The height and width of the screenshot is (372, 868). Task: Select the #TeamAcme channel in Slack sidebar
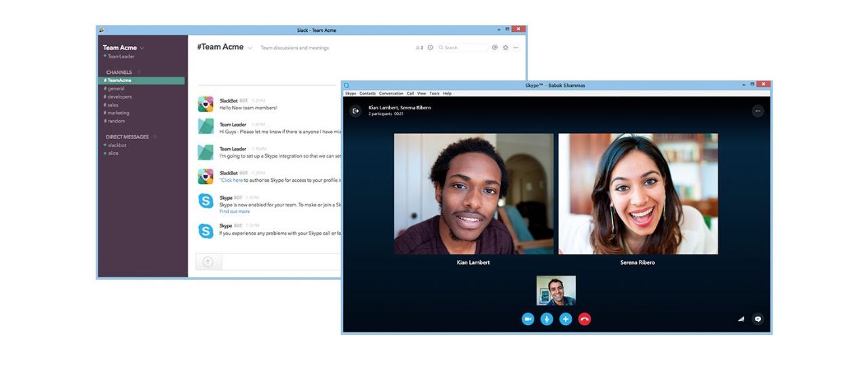142,80
